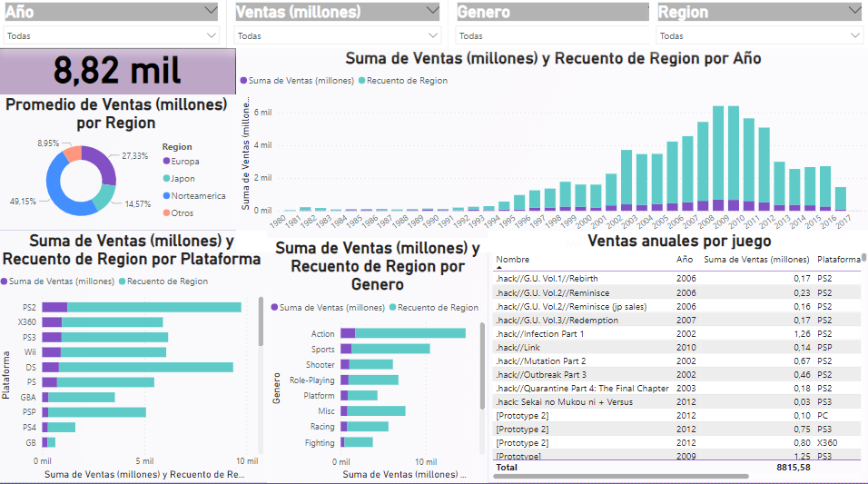Click the sort arrow under the Nombre header
Screen dimensions: 868x484
click(x=499, y=268)
